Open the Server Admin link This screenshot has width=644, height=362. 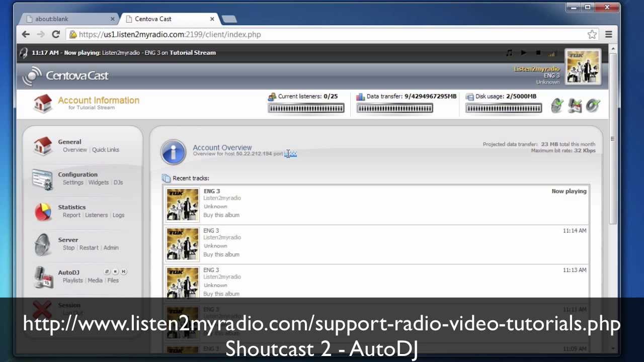click(111, 248)
